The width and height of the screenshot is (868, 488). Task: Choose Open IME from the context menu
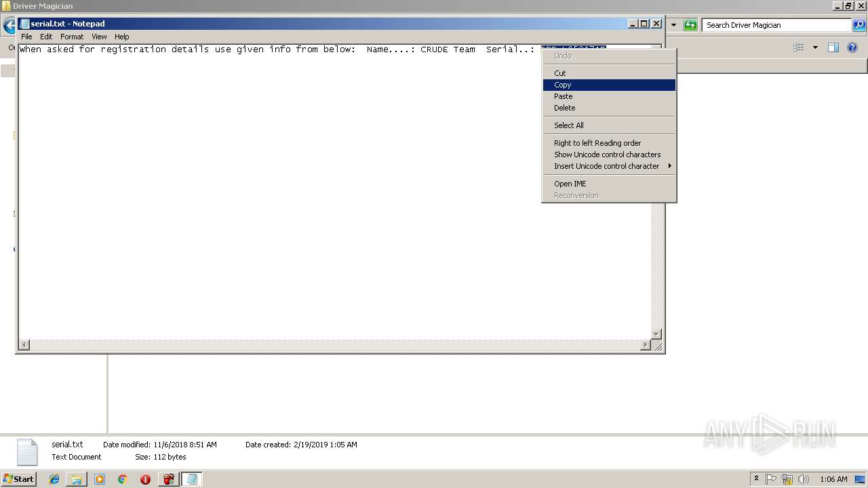(x=609, y=184)
